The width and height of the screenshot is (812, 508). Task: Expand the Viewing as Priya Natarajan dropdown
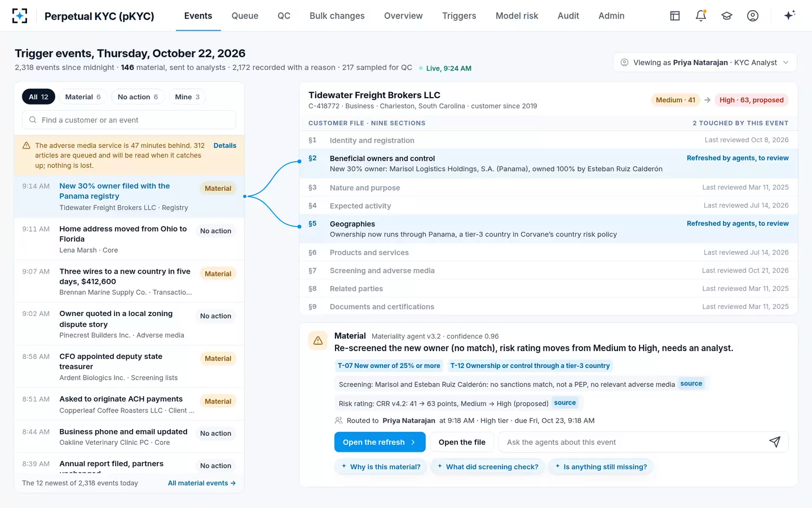(x=705, y=63)
